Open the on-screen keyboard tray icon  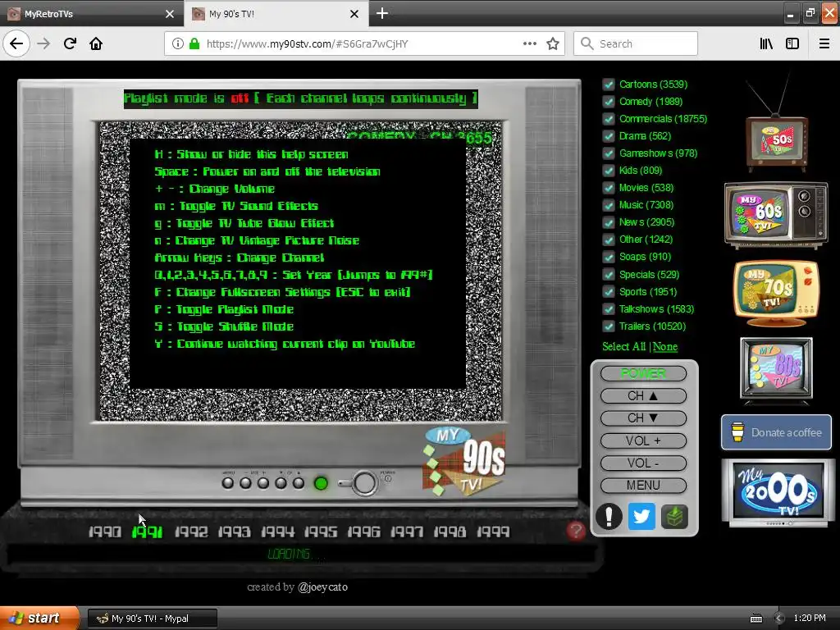pos(756,619)
